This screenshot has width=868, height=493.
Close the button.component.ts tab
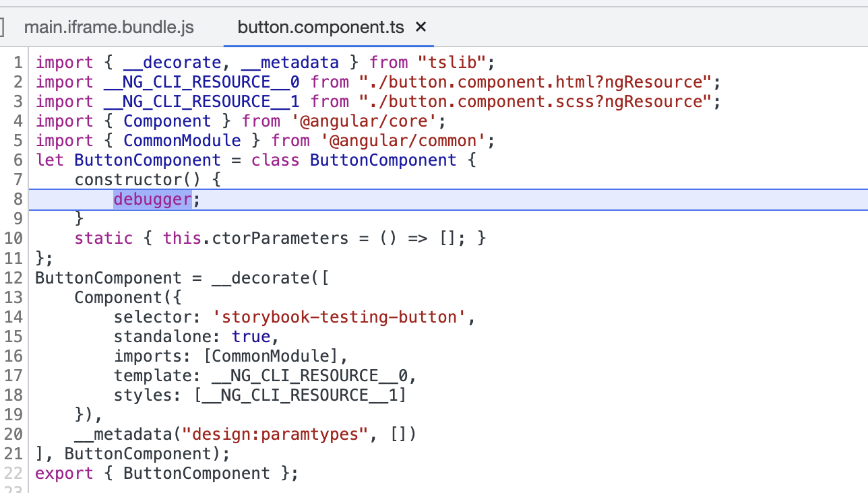[x=420, y=28]
